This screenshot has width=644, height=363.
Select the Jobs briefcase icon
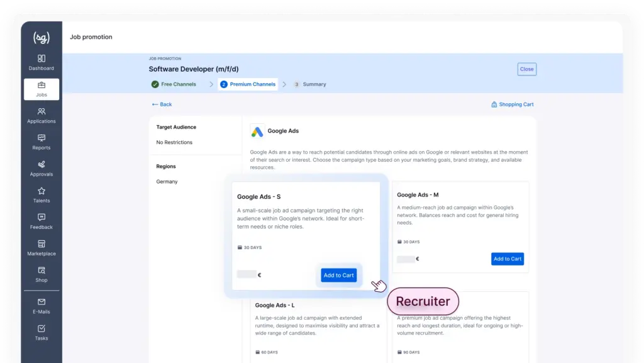tap(42, 85)
